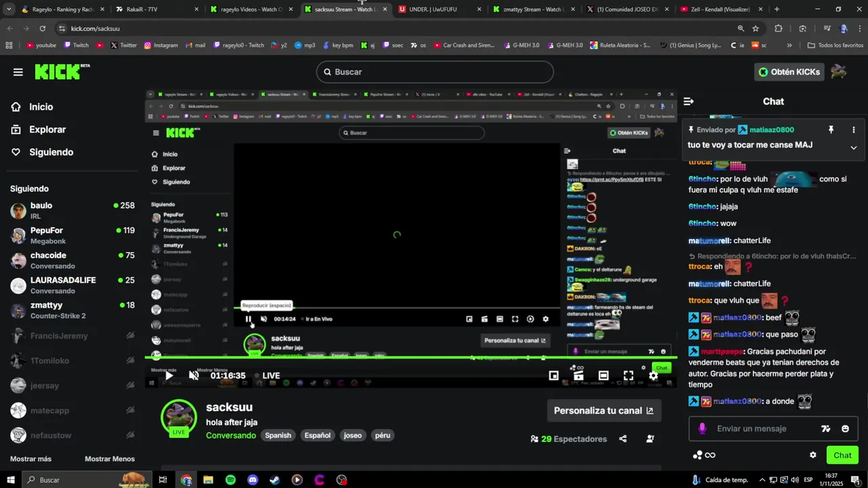Open Todos los favoritos folder

[x=835, y=45]
